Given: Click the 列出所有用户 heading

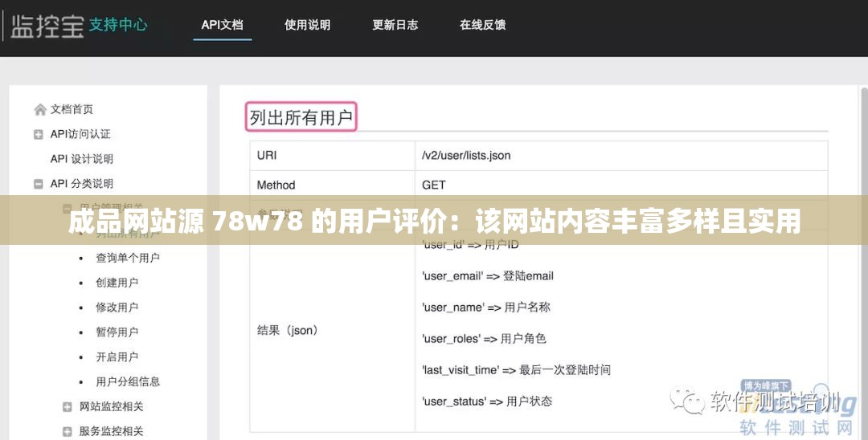Looking at the screenshot, I should 301,117.
